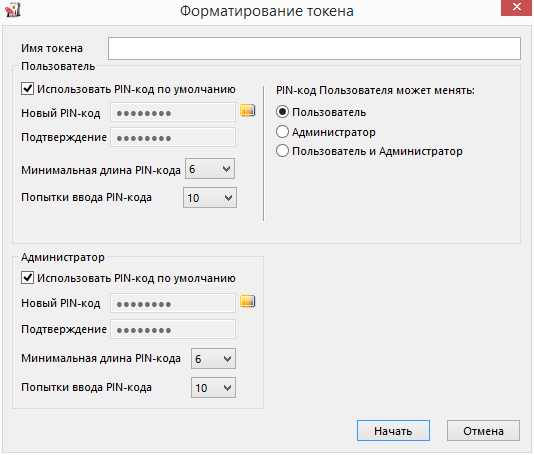
Task: Focus the Имя токена text field
Action: (x=314, y=48)
